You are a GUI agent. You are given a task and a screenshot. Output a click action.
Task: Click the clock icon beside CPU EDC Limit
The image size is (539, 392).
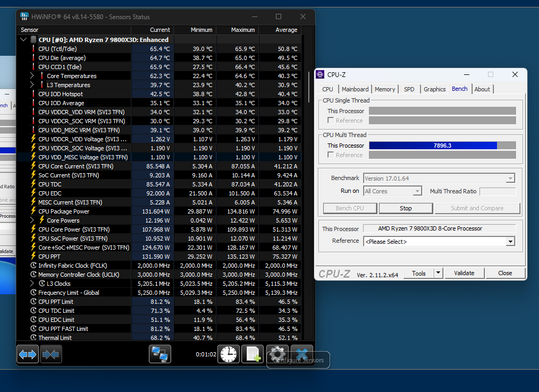(x=33, y=320)
